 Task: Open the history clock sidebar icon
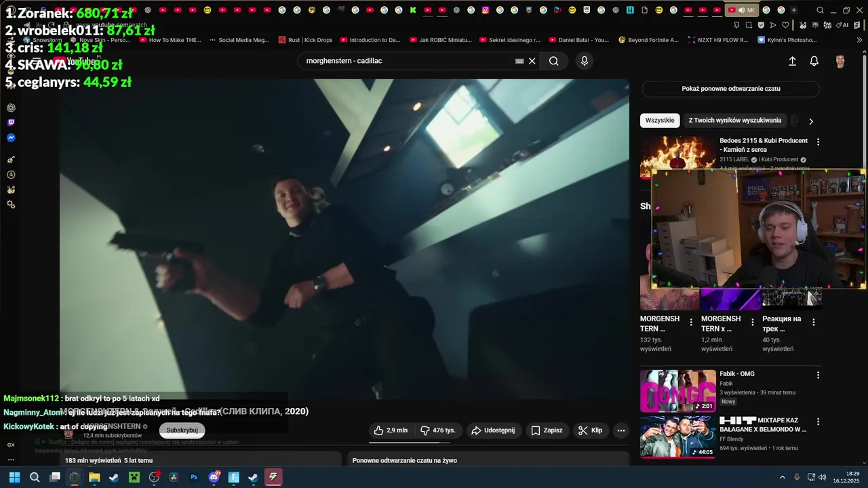tap(11, 175)
